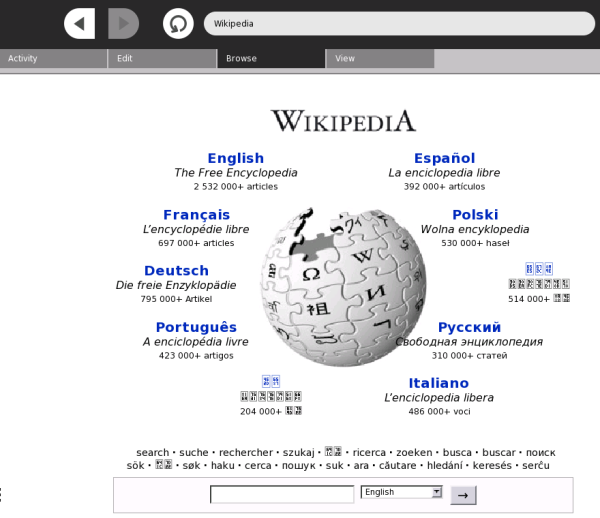This screenshot has height=518, width=600.
Task: Click "423 000+ artigos" text
Action: (196, 356)
